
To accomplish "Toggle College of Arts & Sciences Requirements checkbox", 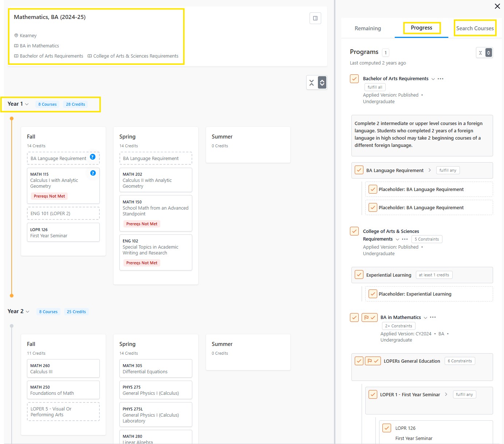I will pos(354,231).
